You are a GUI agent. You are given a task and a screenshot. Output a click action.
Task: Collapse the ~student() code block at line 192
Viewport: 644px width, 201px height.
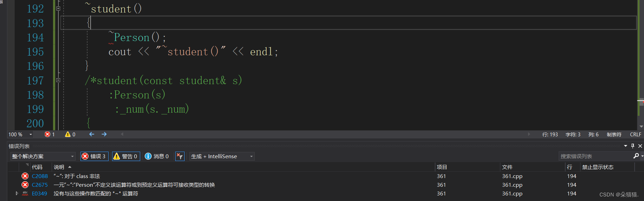point(58,8)
